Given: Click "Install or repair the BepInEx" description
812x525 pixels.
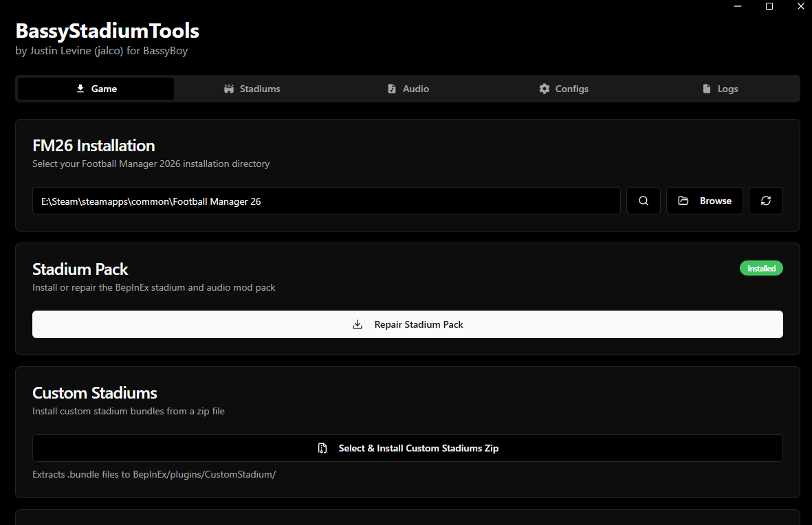Looking at the screenshot, I should point(154,287).
